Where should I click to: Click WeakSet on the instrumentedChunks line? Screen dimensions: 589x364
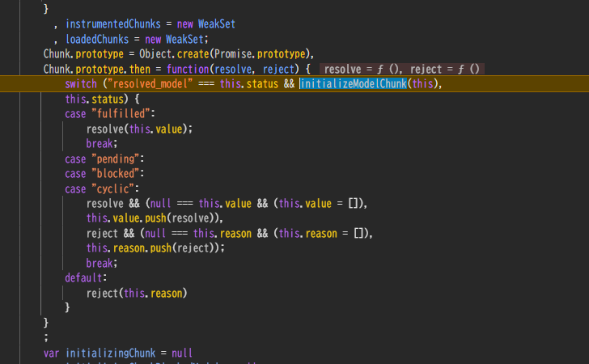click(x=216, y=24)
